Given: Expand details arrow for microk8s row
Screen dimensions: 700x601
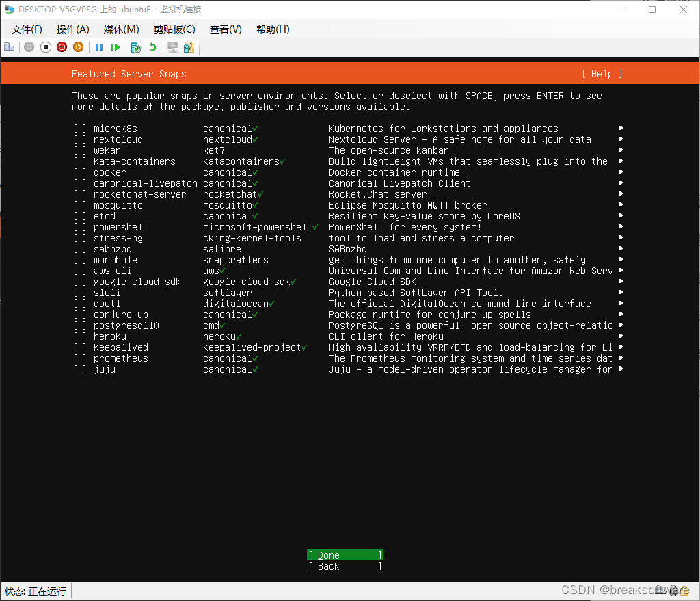Looking at the screenshot, I should 621,128.
